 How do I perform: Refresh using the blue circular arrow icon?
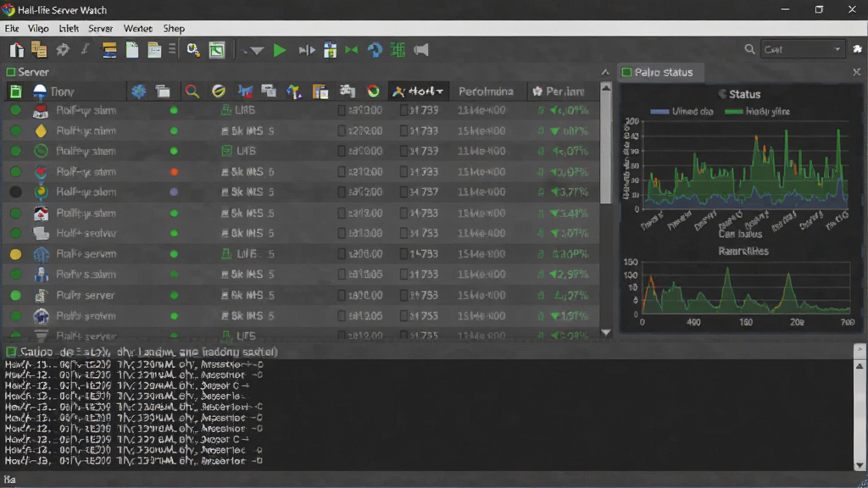(x=375, y=50)
